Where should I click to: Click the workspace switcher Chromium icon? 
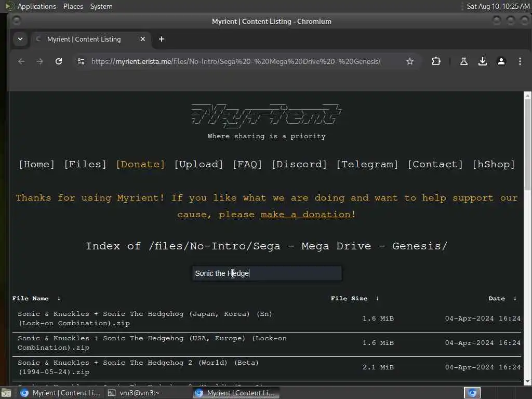pos(472,393)
